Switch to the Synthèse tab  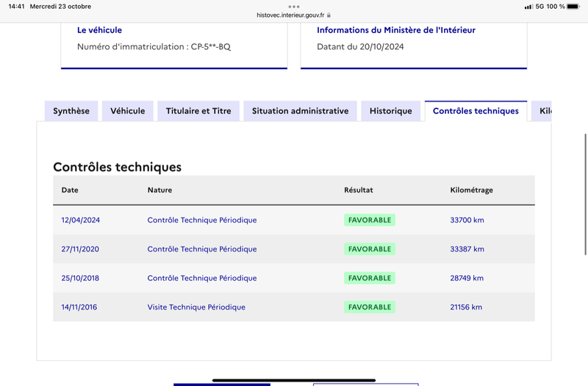click(71, 111)
